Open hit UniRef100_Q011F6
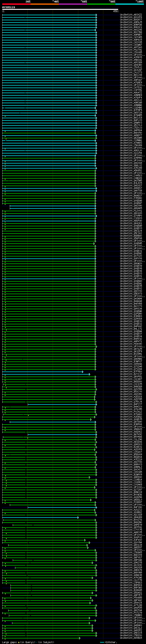This screenshot has width=146, height=644. coord(131,17)
